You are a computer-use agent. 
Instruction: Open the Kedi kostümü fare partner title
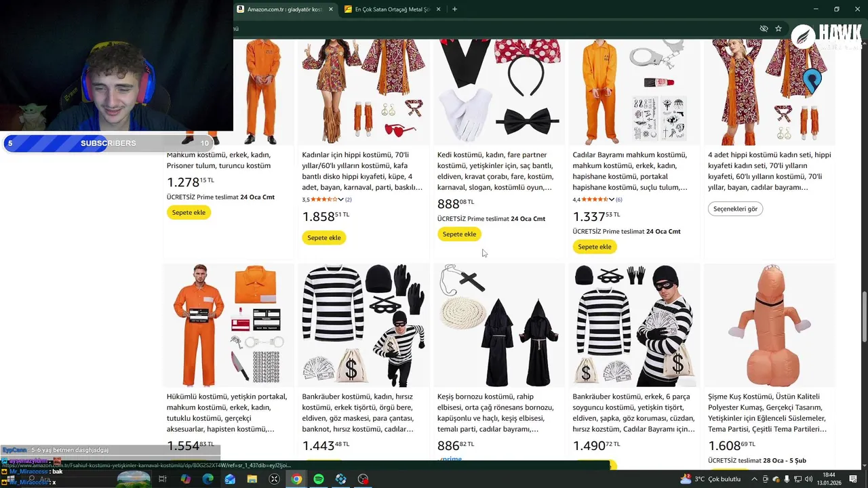click(496, 171)
